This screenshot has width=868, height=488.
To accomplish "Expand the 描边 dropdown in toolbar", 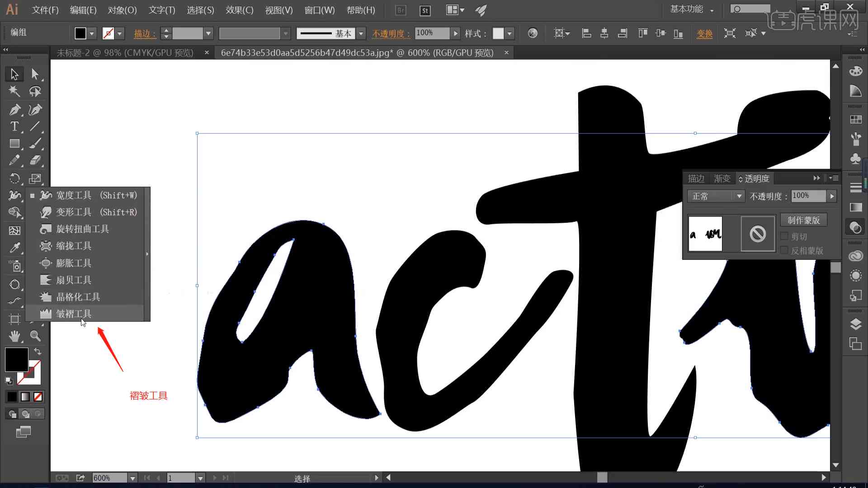I will click(209, 33).
